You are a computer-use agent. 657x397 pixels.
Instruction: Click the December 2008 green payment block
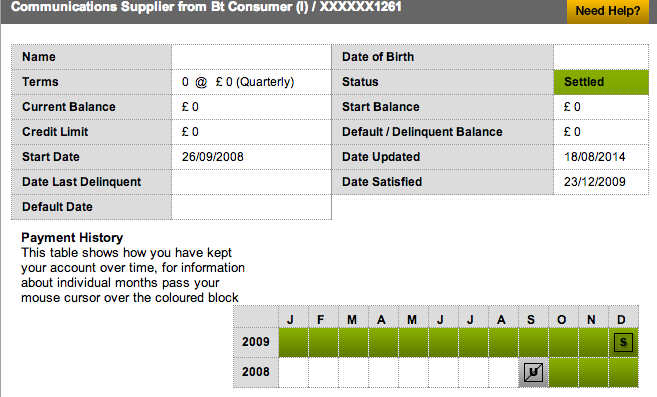(x=623, y=372)
